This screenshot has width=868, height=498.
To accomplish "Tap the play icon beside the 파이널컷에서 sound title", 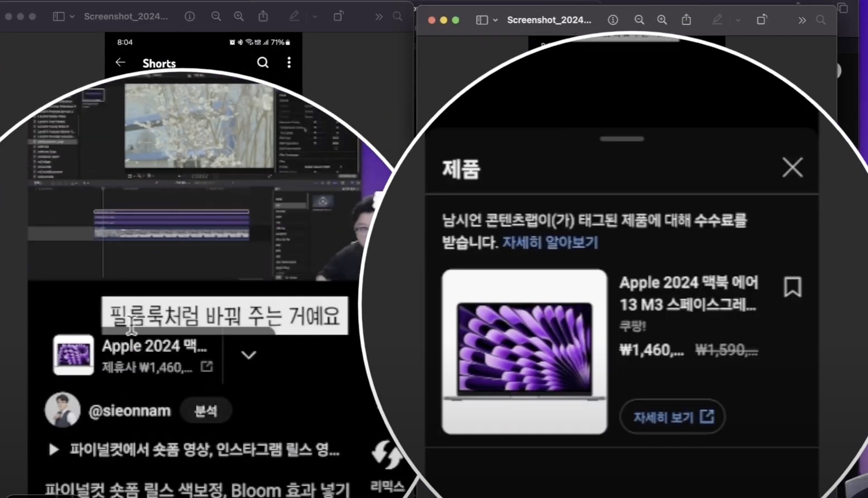I will (54, 450).
